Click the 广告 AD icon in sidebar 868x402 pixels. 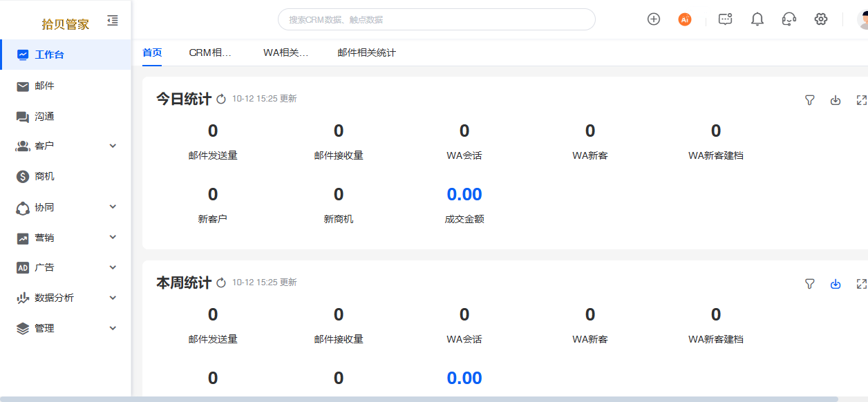[23, 268]
